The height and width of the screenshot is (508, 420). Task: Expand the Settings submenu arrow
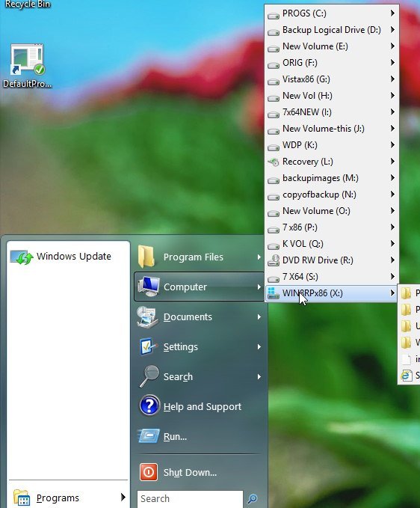(259, 346)
